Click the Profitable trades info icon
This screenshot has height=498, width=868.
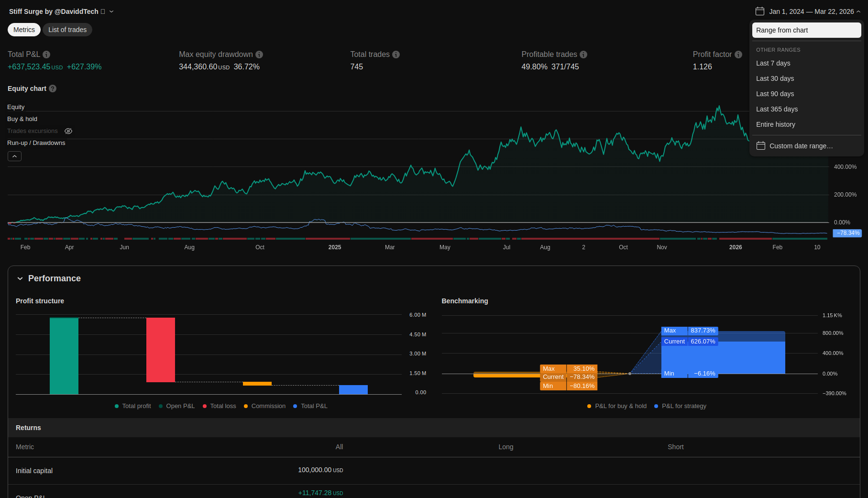point(583,55)
